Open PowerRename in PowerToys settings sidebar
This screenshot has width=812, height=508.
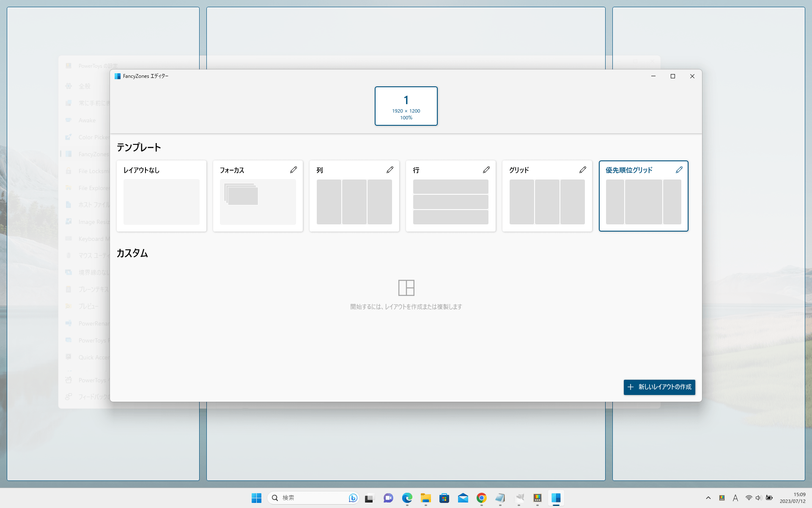(85, 323)
